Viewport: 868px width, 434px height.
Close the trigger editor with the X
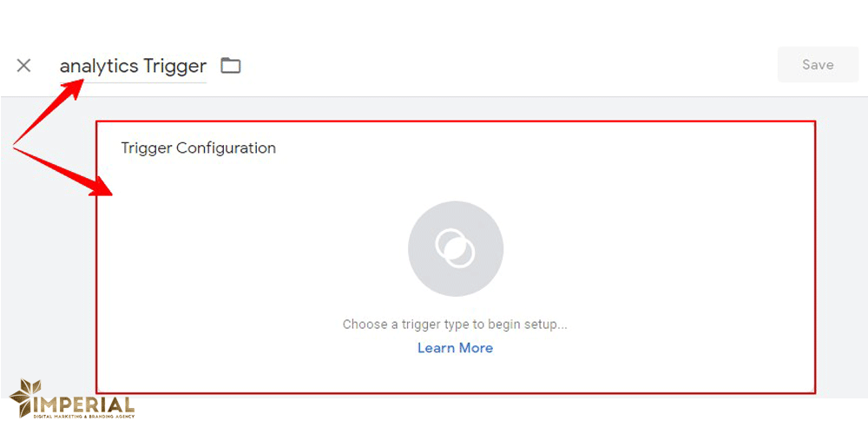click(x=23, y=65)
